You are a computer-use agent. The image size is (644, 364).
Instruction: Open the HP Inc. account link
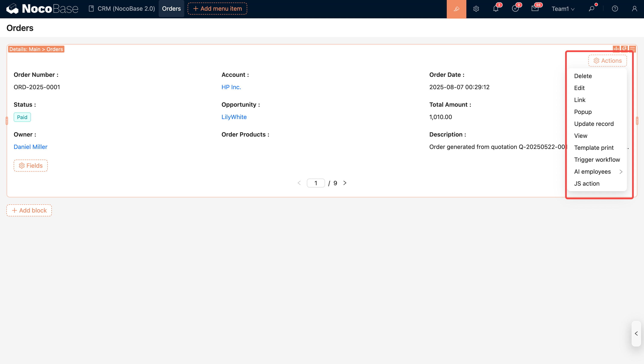231,87
